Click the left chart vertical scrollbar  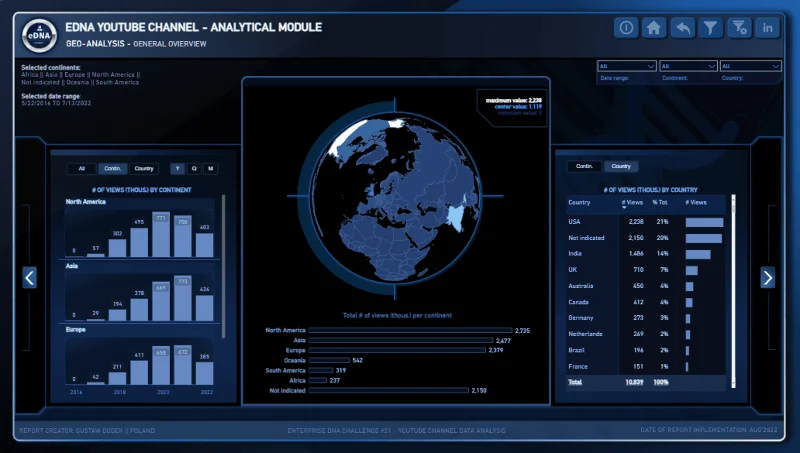click(x=223, y=266)
